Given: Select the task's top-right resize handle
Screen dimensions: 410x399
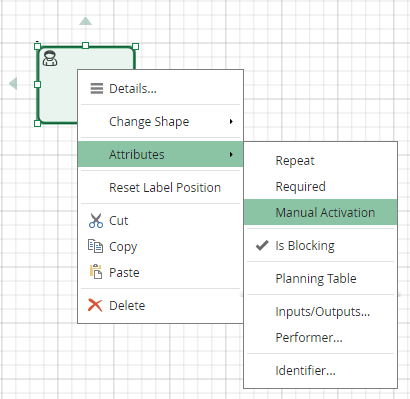Looking at the screenshot, I should pos(135,46).
